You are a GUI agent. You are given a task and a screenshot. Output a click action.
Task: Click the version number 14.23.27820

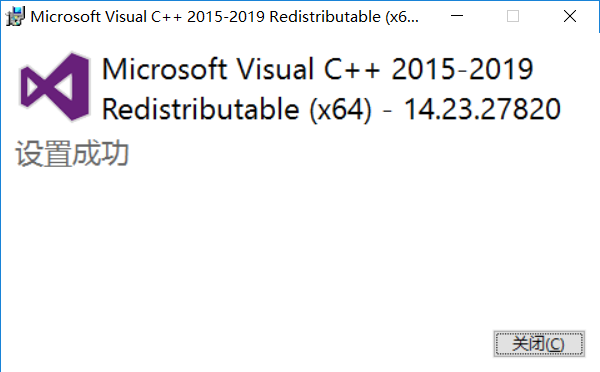[x=482, y=109]
